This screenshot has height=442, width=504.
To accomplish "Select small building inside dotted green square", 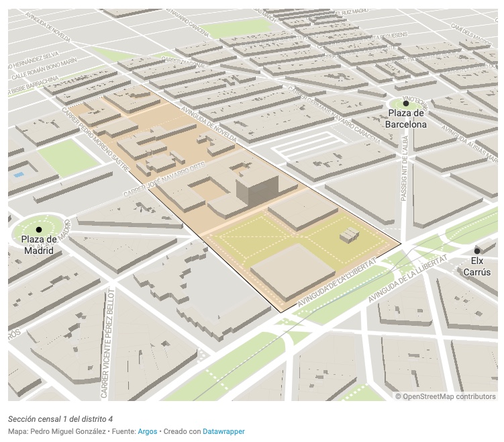I will pyautogui.click(x=349, y=235).
